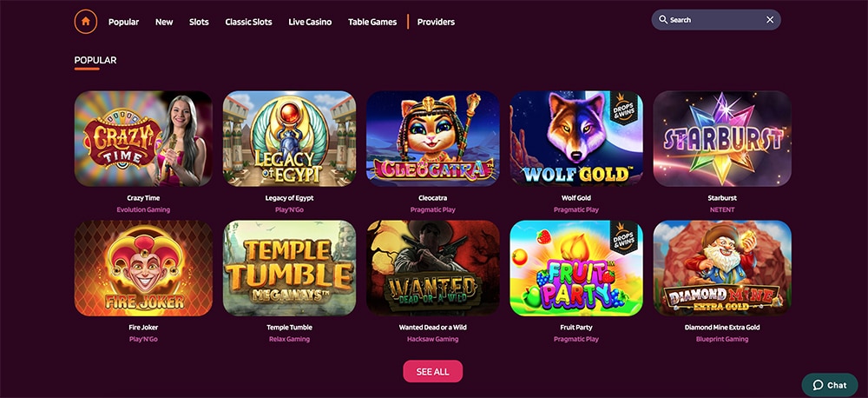Open the Popular menu item

tap(123, 23)
